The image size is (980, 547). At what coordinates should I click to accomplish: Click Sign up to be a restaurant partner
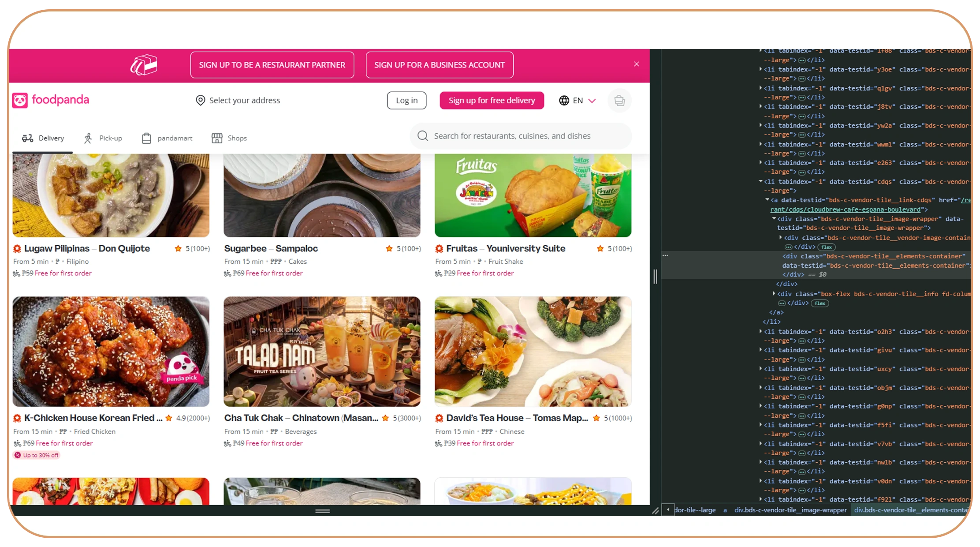[272, 65]
